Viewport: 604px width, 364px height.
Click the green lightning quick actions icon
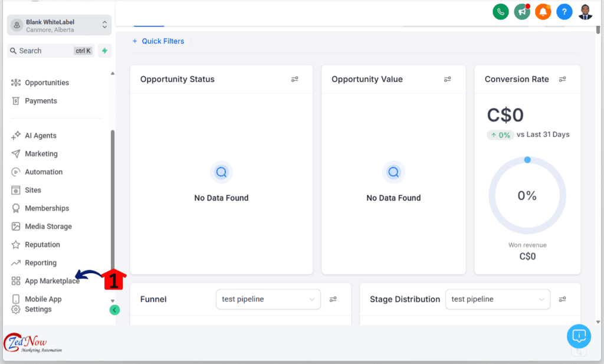pos(104,51)
